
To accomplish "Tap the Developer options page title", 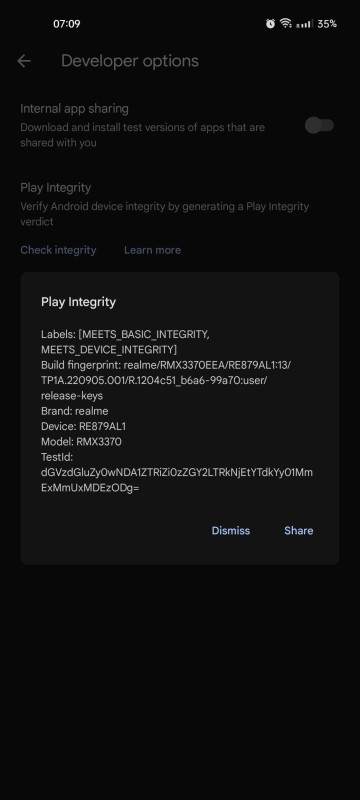I will 130,61.
